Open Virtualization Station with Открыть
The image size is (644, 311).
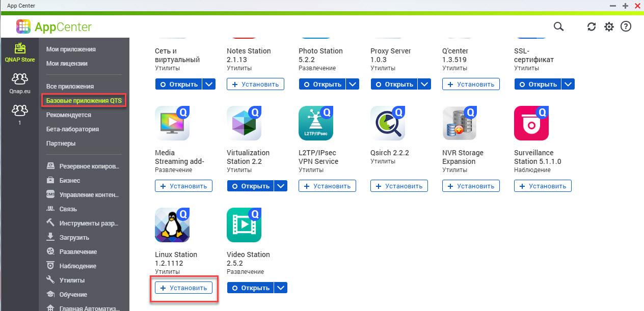tap(250, 186)
